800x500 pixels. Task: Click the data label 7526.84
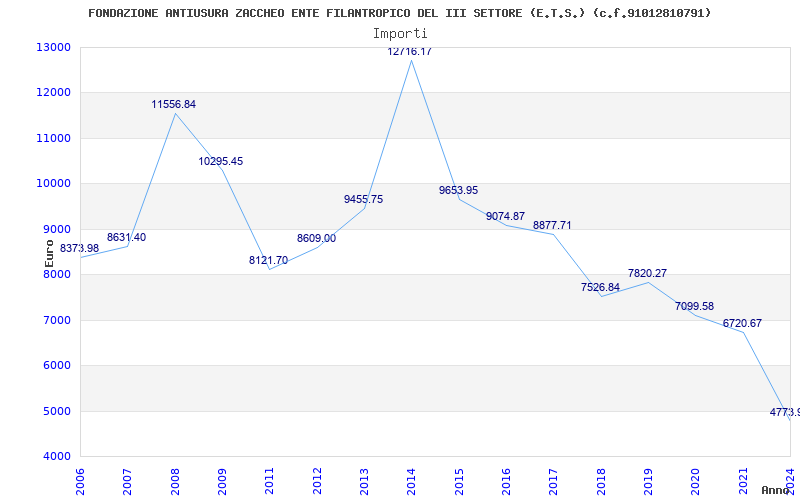[600, 287]
